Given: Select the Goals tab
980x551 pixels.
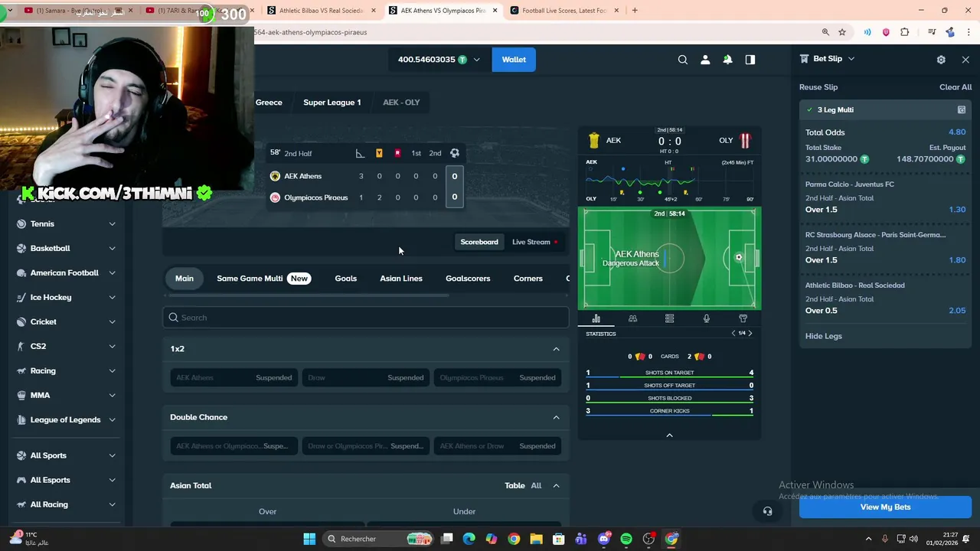Looking at the screenshot, I should pos(345,279).
